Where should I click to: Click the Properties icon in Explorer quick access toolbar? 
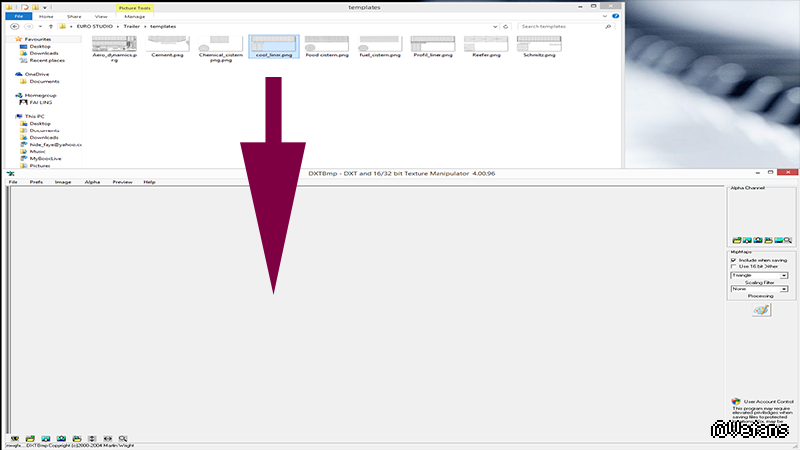[25, 7]
